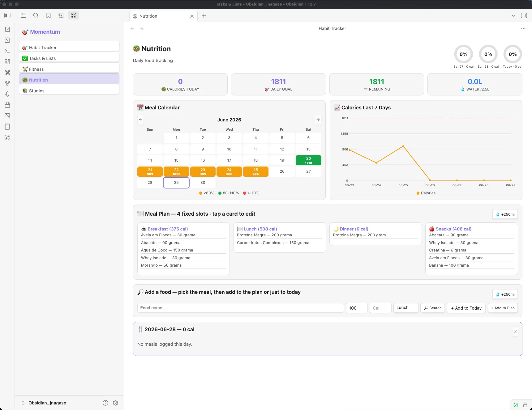Click the compass icon in the ribbon
The height and width of the screenshot is (410, 532).
pos(7,137)
